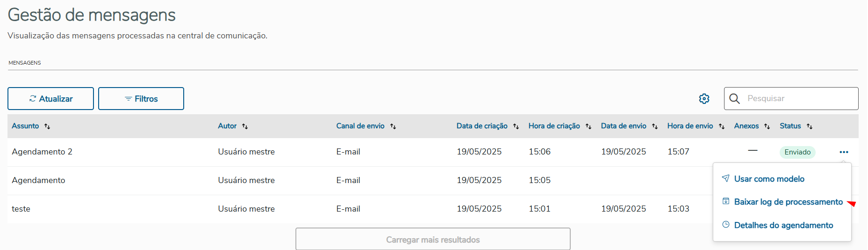Open the Filtros button
Image resolution: width=868 pixels, height=250 pixels.
point(141,99)
